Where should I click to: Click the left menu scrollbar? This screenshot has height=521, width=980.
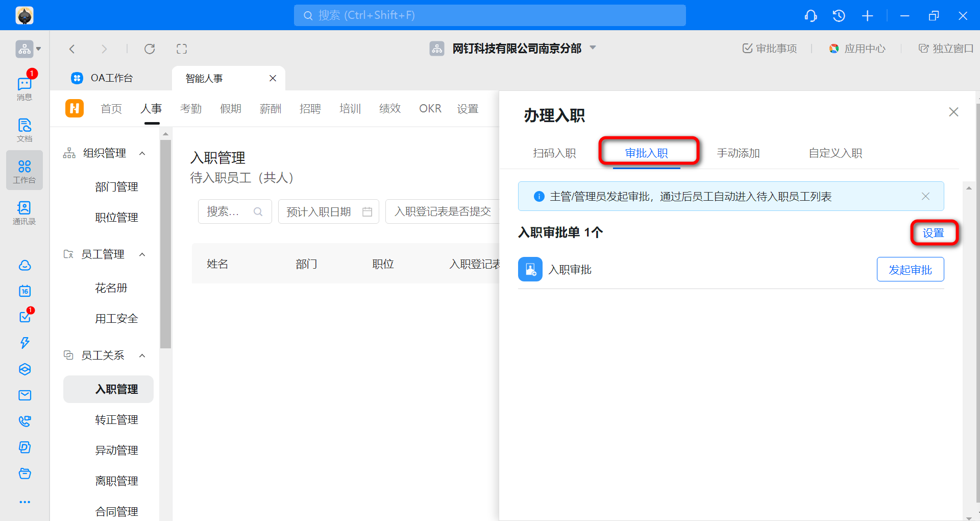point(165,244)
